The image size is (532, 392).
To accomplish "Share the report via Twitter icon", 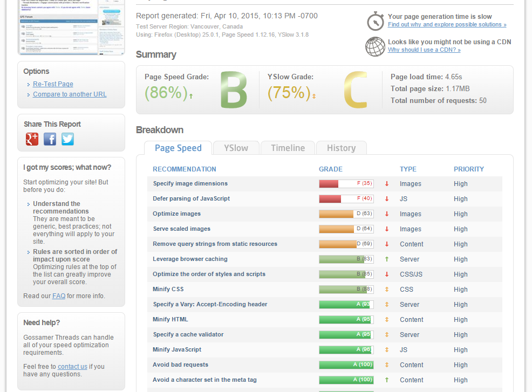I will click(x=67, y=139).
